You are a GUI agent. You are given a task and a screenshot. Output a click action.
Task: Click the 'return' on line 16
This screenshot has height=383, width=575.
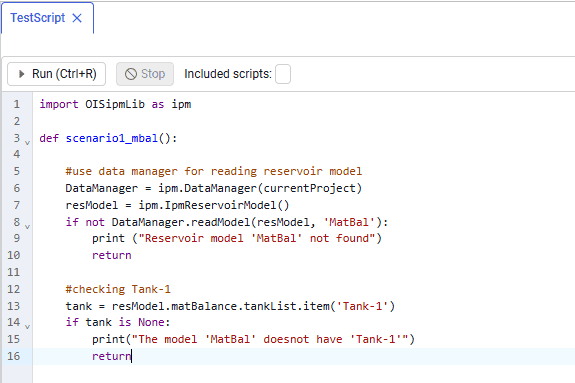(x=111, y=356)
